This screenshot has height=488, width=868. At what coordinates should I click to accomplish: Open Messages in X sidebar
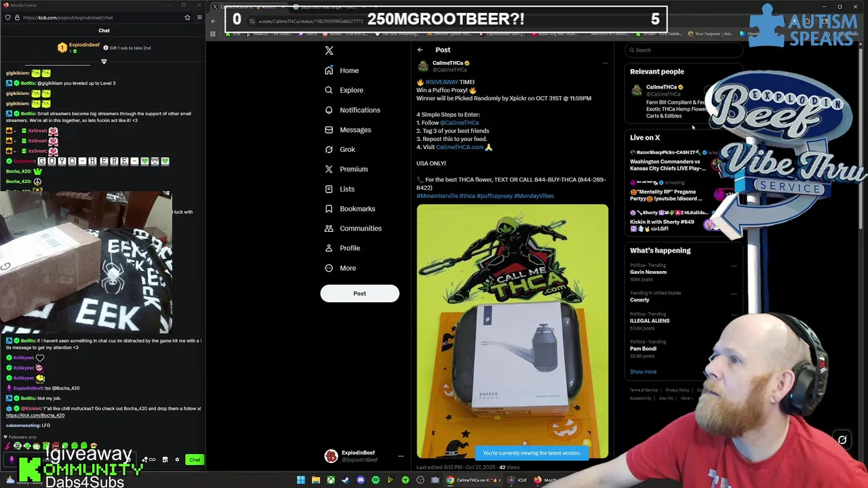(x=347, y=129)
